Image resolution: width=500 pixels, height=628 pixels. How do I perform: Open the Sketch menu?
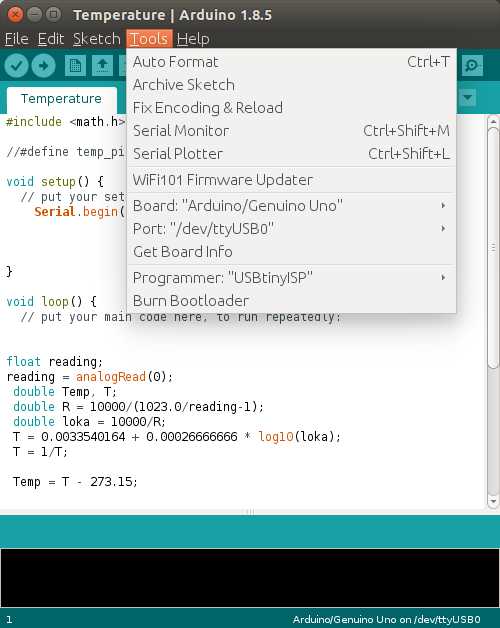(x=97, y=39)
